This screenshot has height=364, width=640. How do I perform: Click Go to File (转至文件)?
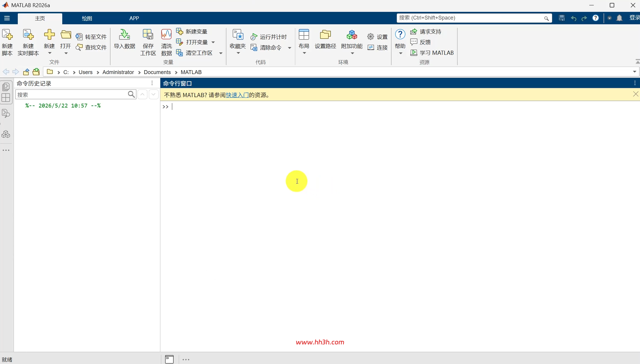(91, 37)
